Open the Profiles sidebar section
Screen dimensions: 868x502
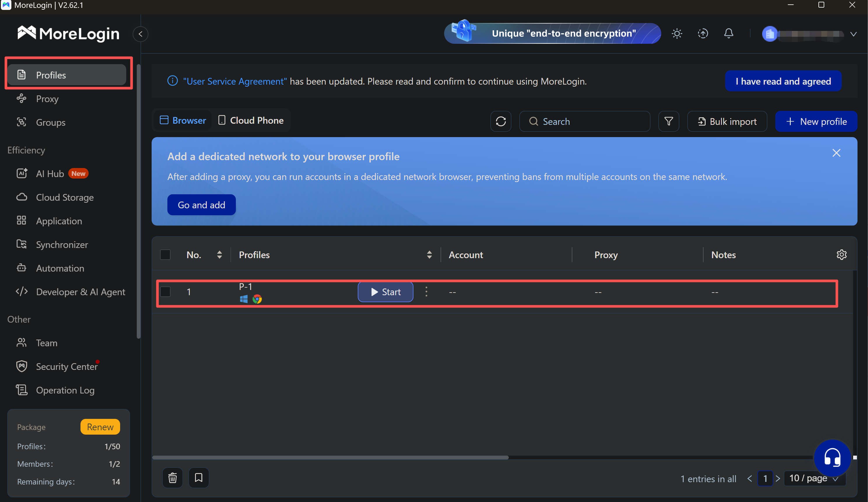(67, 75)
